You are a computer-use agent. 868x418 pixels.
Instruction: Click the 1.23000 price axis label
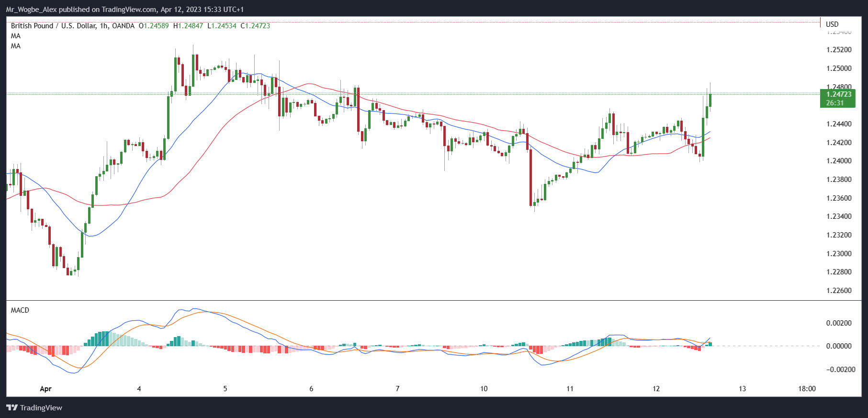pyautogui.click(x=839, y=254)
